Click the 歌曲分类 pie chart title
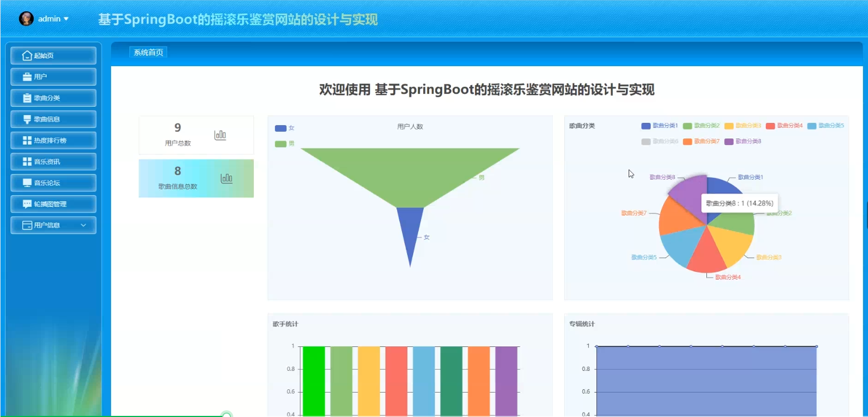 pyautogui.click(x=582, y=126)
